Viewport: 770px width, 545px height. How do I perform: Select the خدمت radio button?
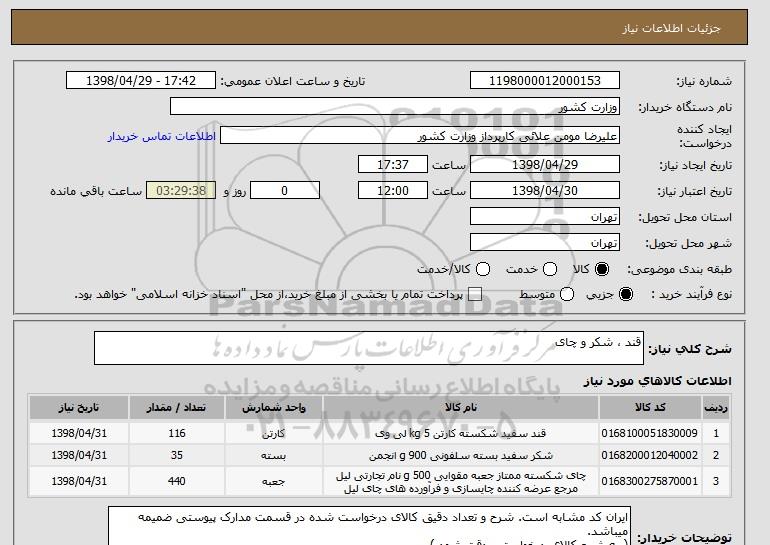550,269
